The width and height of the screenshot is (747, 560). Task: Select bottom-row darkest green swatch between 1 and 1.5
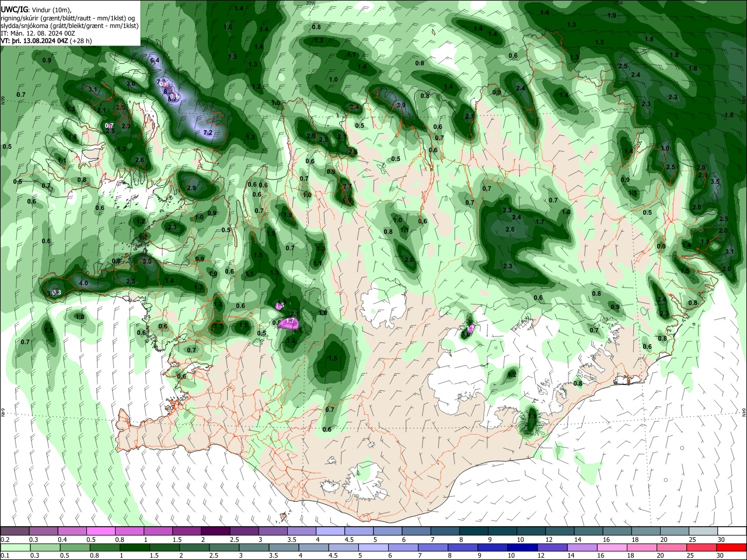click(134, 547)
